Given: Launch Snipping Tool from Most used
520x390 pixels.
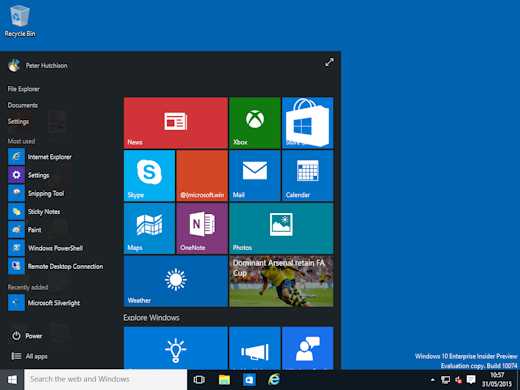Looking at the screenshot, I should click(x=36, y=193).
